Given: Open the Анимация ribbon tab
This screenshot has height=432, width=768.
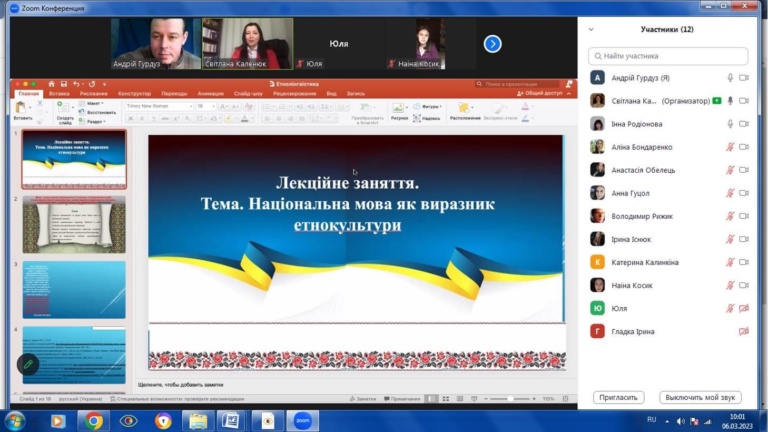Looking at the screenshot, I should coord(211,93).
